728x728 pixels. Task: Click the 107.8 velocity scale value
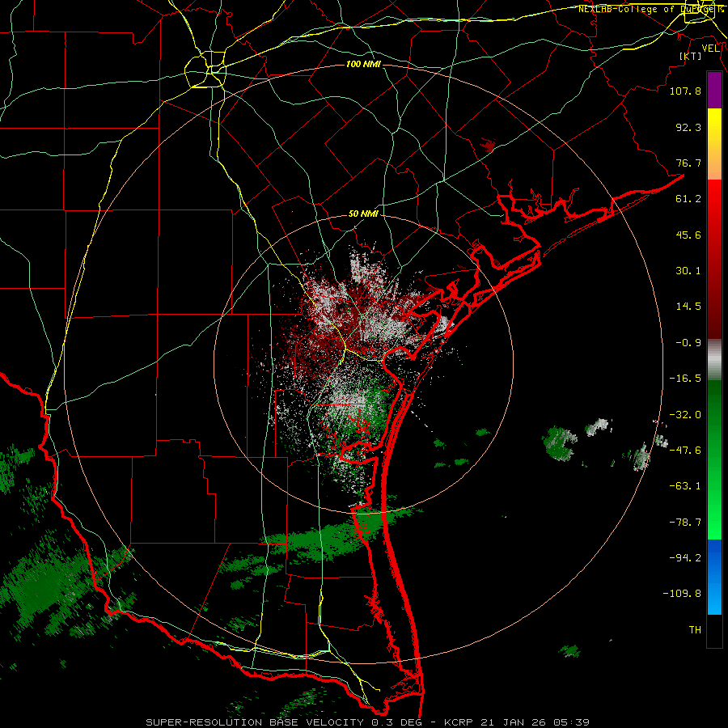pyautogui.click(x=685, y=91)
